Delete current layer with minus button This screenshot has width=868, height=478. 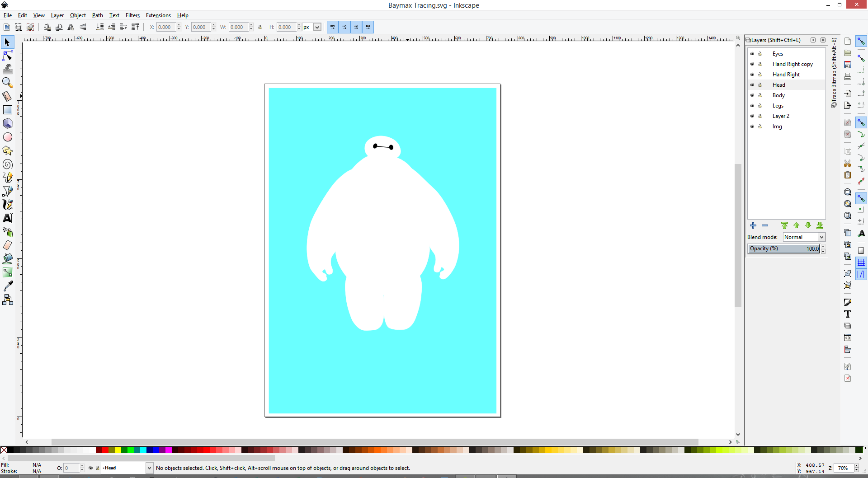[765, 225]
